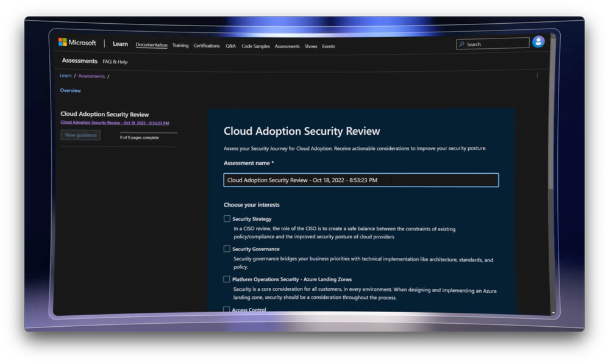
Task: Click the sidebar Cloud Adoption Security Review title
Action: [104, 114]
